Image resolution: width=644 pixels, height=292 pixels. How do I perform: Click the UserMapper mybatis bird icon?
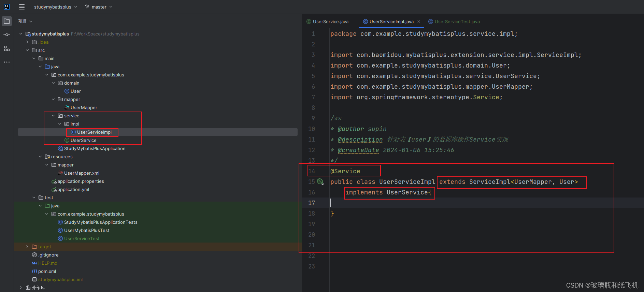tap(67, 107)
